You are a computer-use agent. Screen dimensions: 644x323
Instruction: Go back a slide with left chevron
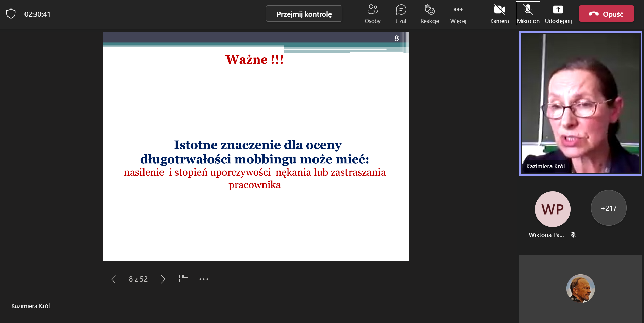(114, 279)
